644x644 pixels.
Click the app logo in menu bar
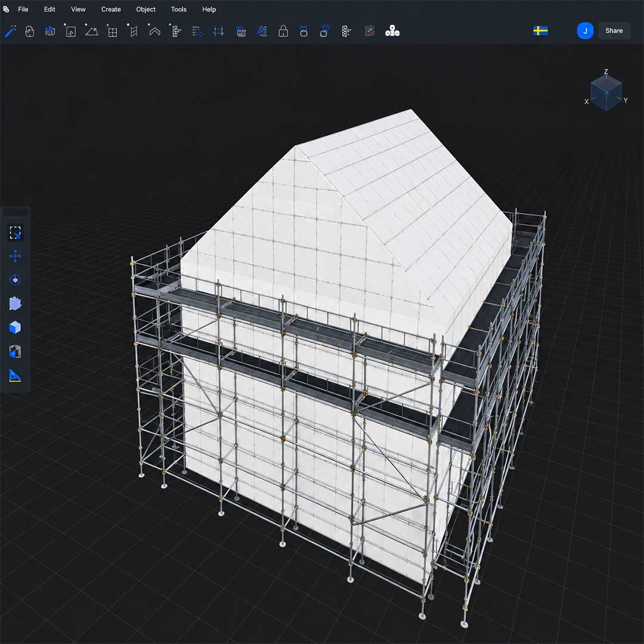pos(6,9)
